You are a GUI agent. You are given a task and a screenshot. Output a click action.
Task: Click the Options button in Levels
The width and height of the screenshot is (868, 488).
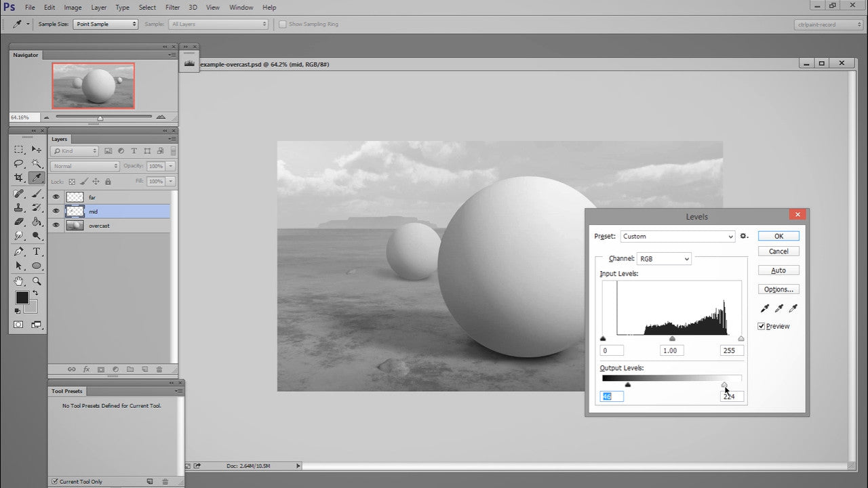pos(778,289)
